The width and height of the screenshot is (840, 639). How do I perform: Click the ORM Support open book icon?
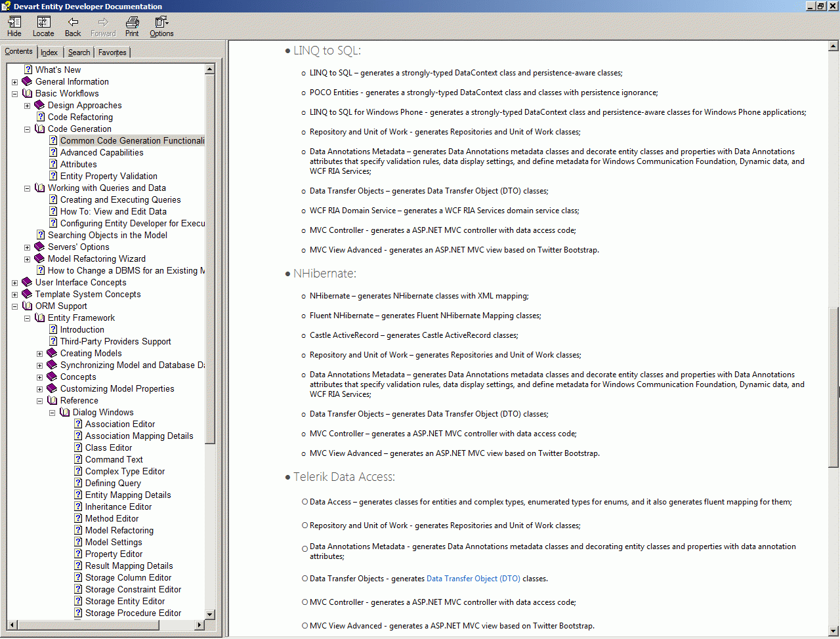point(27,306)
